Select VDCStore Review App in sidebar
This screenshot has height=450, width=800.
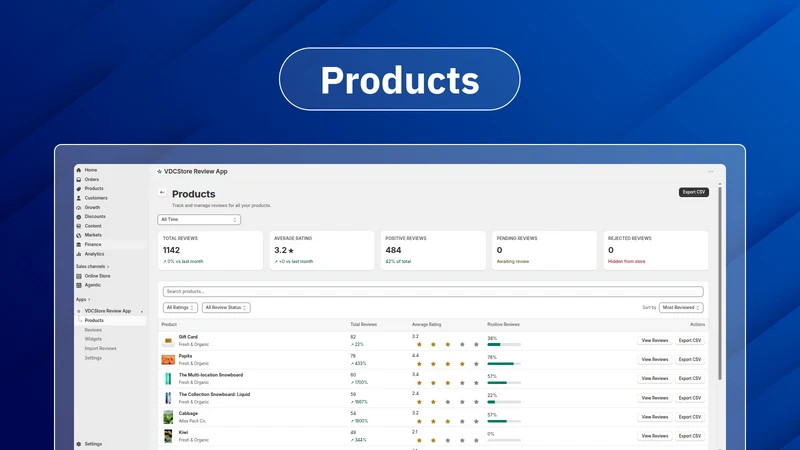tap(108, 311)
